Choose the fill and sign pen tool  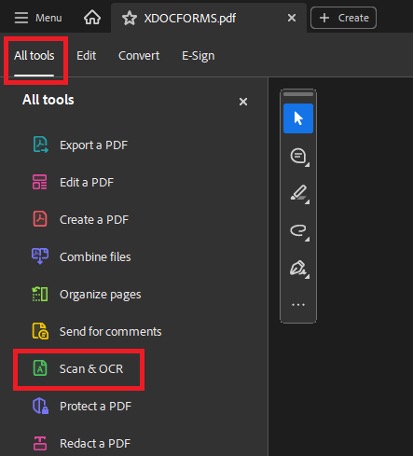click(x=299, y=268)
